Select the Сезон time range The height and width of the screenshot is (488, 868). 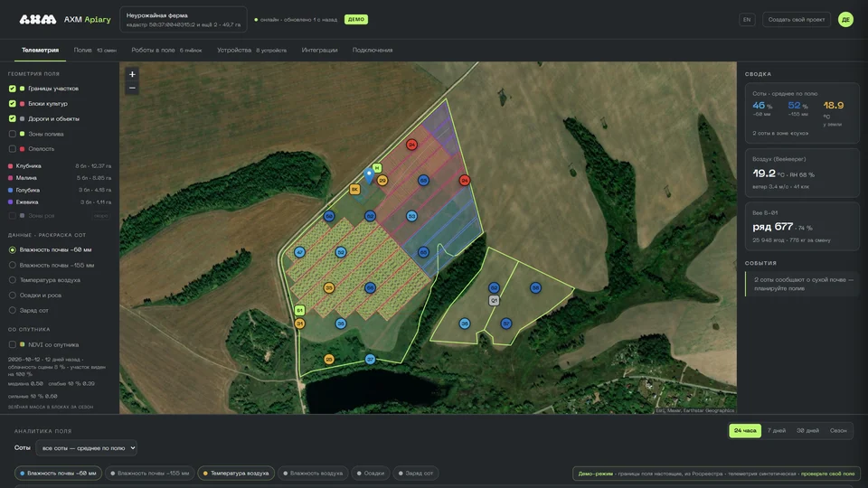click(x=838, y=430)
